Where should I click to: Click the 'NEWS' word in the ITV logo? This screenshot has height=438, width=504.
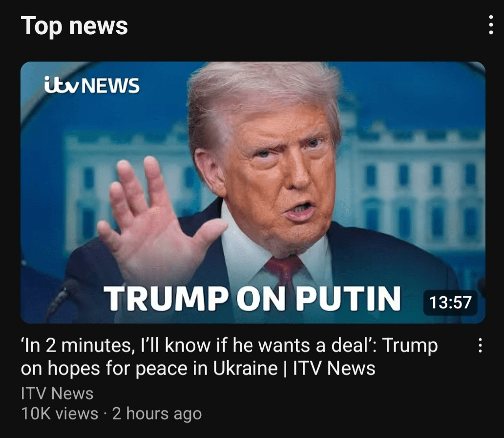tap(111, 86)
